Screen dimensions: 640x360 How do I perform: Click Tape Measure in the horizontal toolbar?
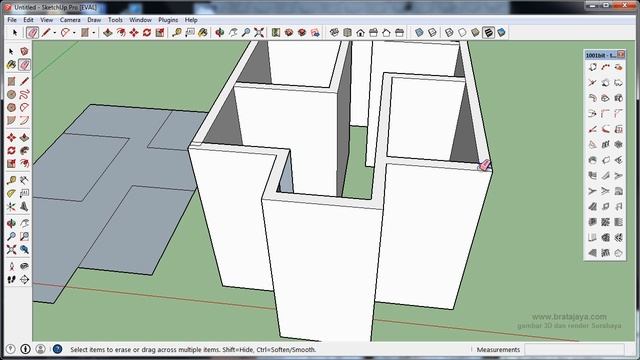(177, 33)
